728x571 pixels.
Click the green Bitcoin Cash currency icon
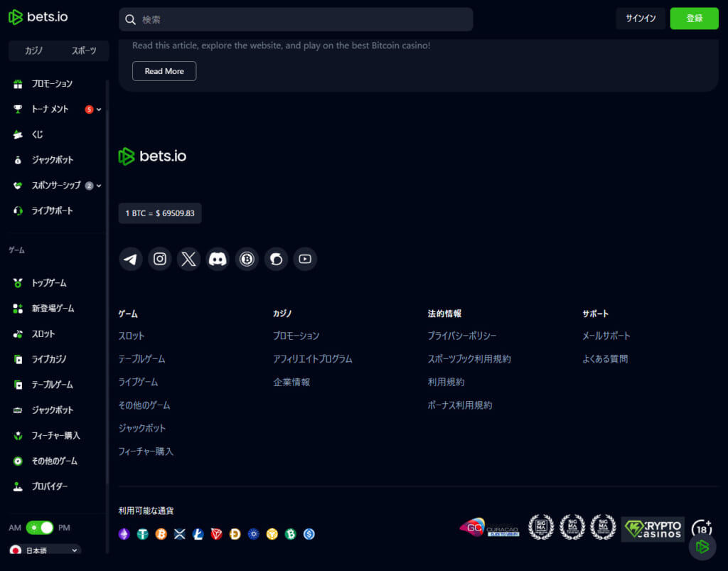(291, 534)
